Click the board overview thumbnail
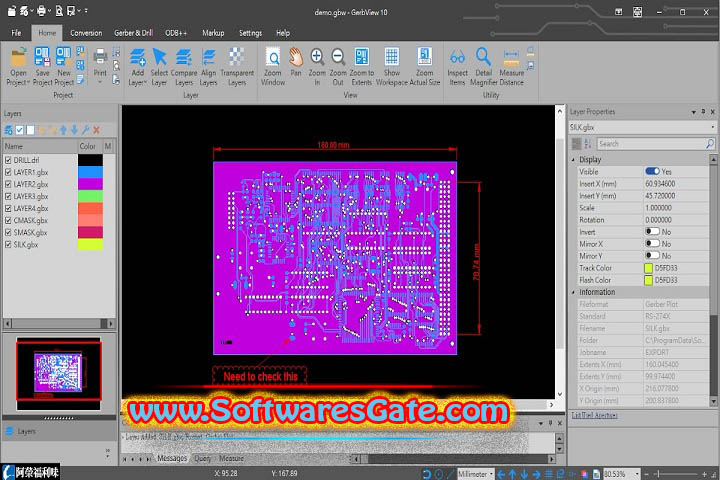Viewport: 720px width, 480px height. click(x=59, y=373)
